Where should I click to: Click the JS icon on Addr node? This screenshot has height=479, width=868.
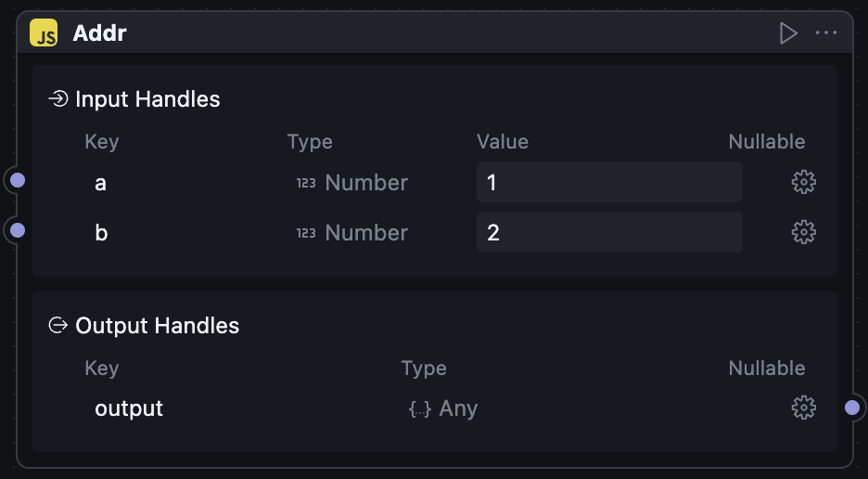[44, 33]
